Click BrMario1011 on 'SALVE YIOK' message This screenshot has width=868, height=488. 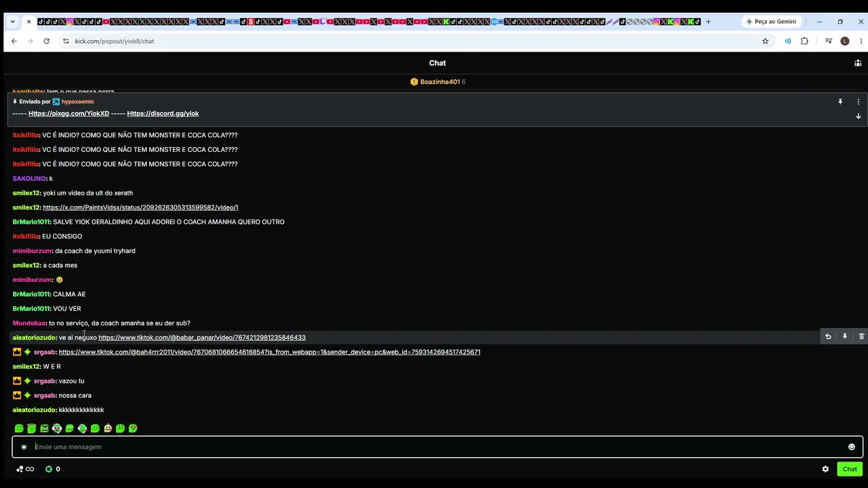click(31, 222)
